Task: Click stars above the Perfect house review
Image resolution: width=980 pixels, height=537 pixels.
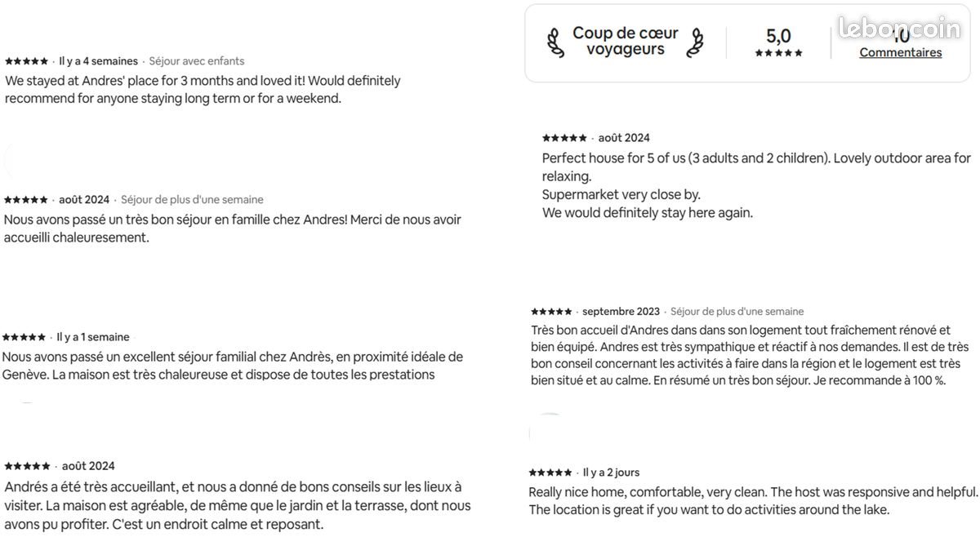Action: 564,138
